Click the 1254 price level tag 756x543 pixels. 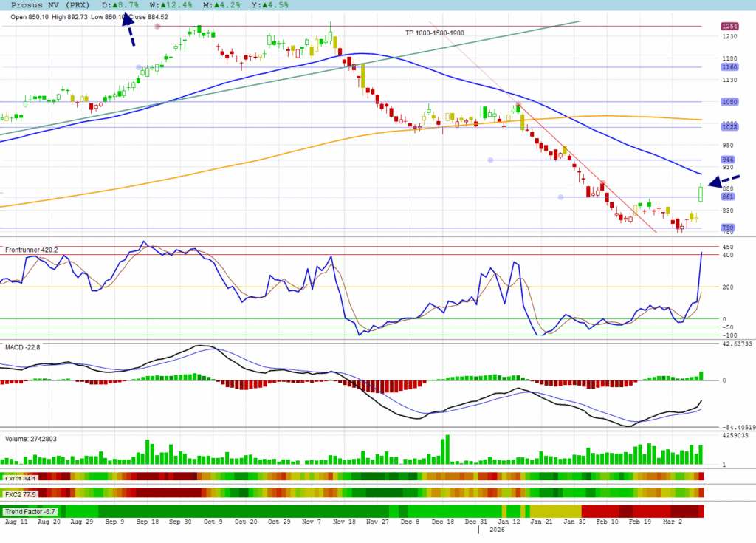coord(729,27)
